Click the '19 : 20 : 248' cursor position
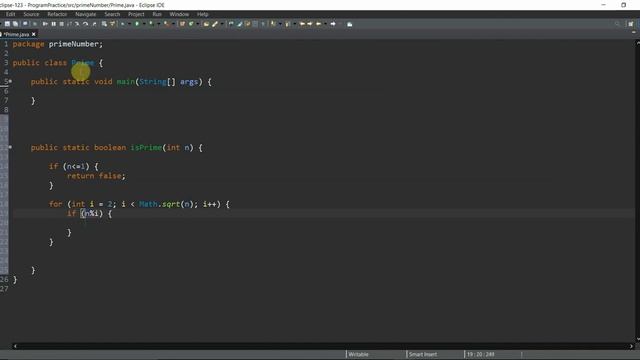The height and width of the screenshot is (360, 640). [481, 354]
